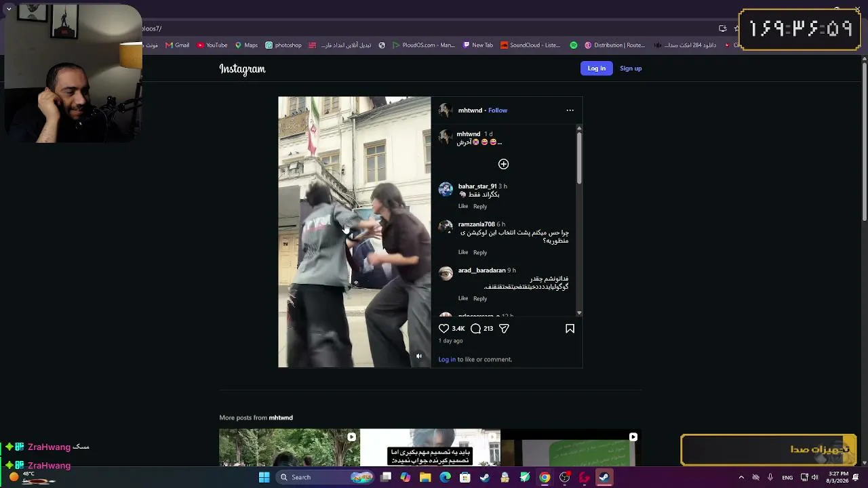Open the Maps bookmark
The height and width of the screenshot is (488, 868).
(x=246, y=45)
